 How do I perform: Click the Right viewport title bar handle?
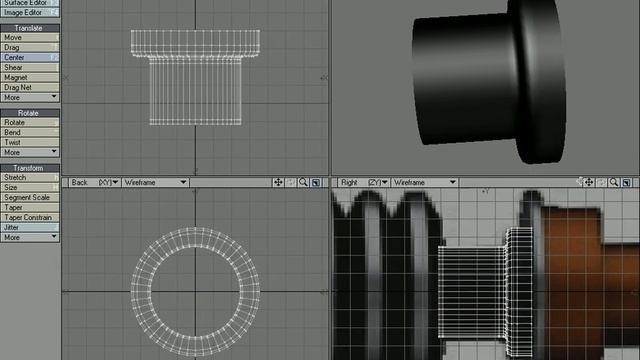click(x=334, y=182)
